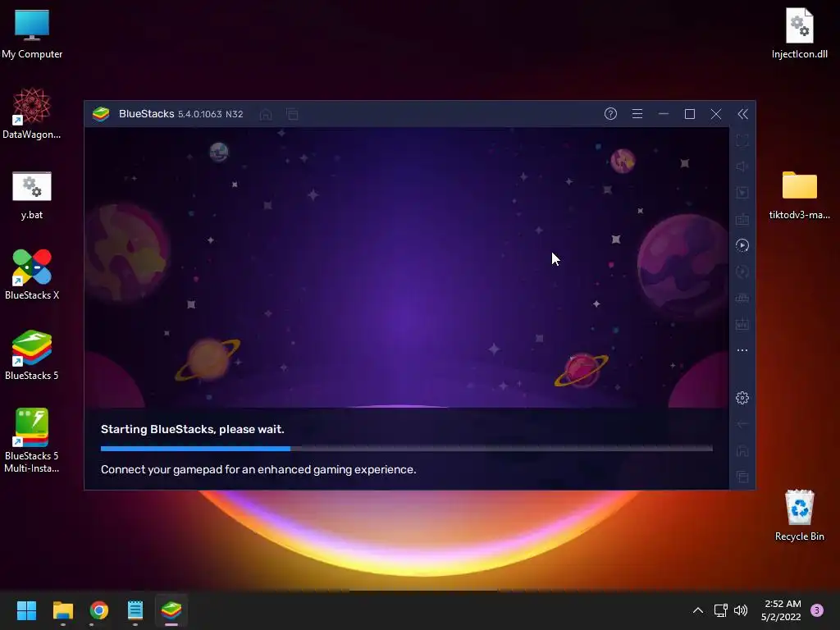Open File Explorer from the taskbar

[x=62, y=610]
